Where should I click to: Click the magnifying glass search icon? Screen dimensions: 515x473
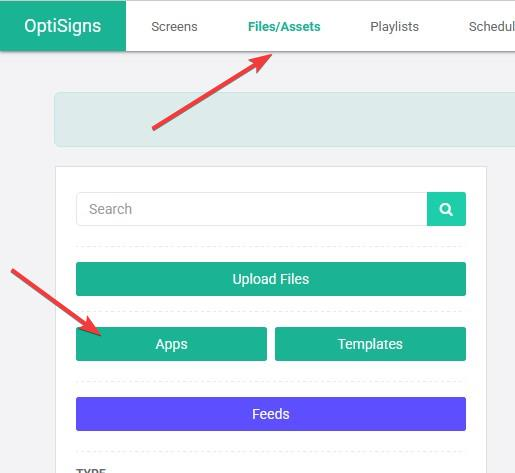[x=446, y=209]
